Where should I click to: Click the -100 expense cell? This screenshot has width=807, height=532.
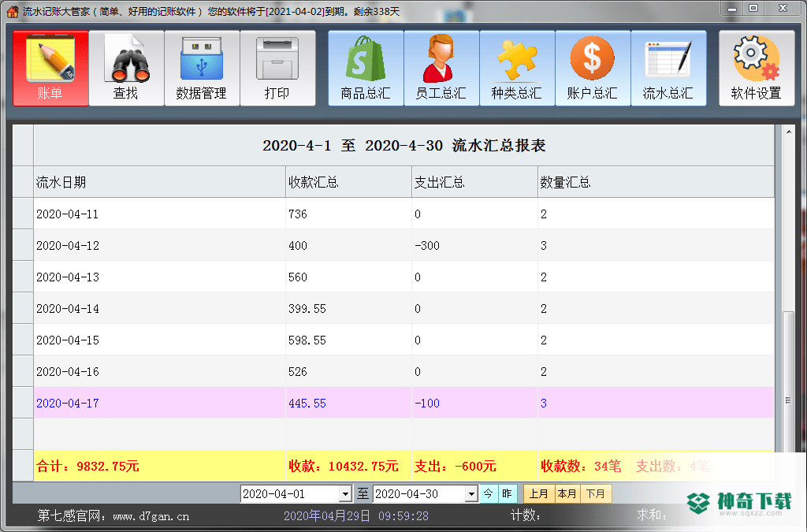(475, 403)
